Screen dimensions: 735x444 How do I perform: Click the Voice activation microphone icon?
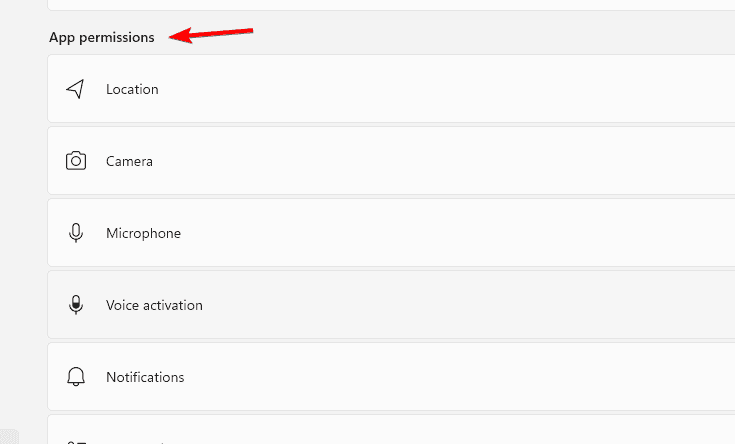75,305
